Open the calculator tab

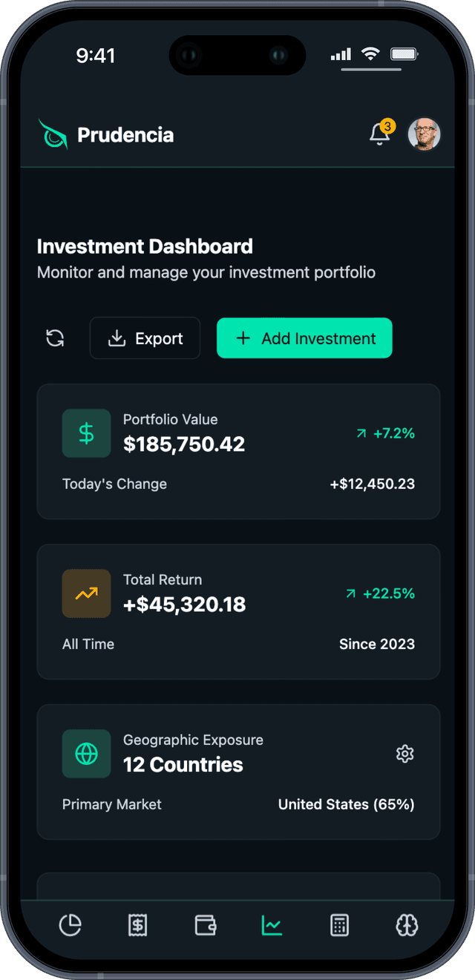pyautogui.click(x=339, y=925)
